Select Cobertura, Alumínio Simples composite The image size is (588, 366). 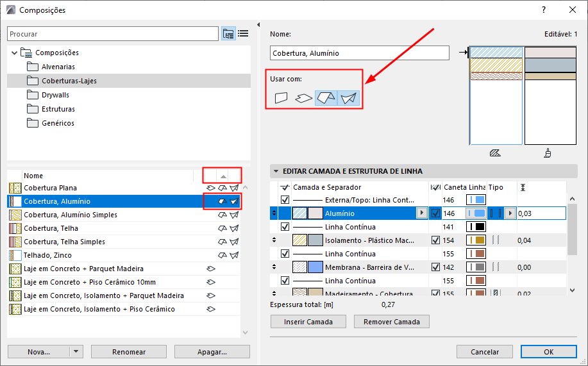point(124,215)
